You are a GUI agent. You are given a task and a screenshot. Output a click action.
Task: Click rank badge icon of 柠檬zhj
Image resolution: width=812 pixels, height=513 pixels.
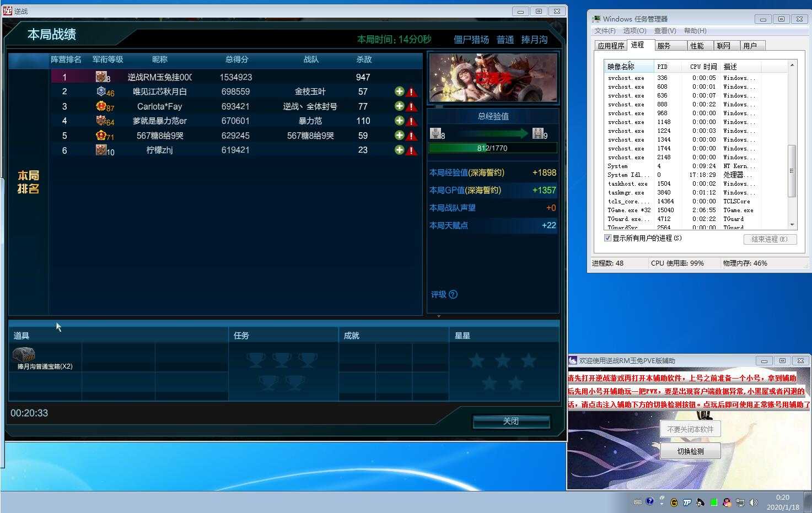pos(101,150)
